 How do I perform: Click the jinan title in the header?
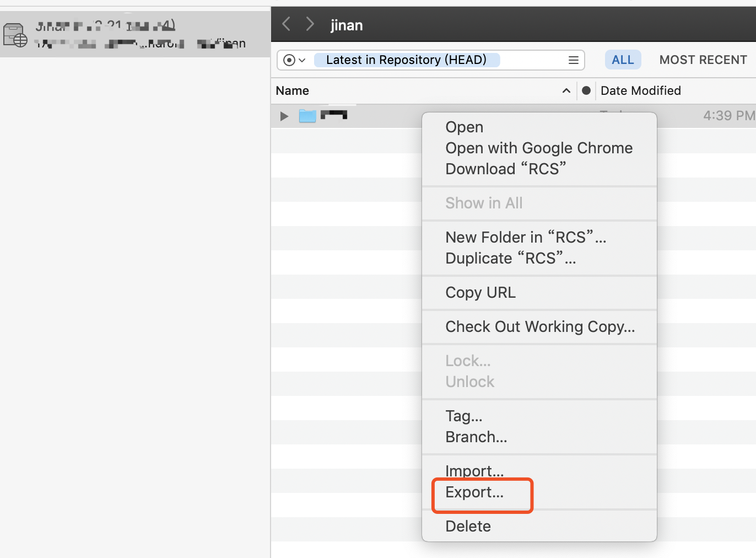pos(347,25)
